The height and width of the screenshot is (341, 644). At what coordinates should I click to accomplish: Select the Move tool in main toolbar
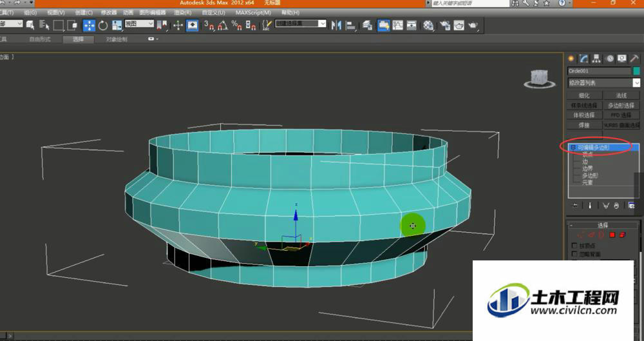89,26
